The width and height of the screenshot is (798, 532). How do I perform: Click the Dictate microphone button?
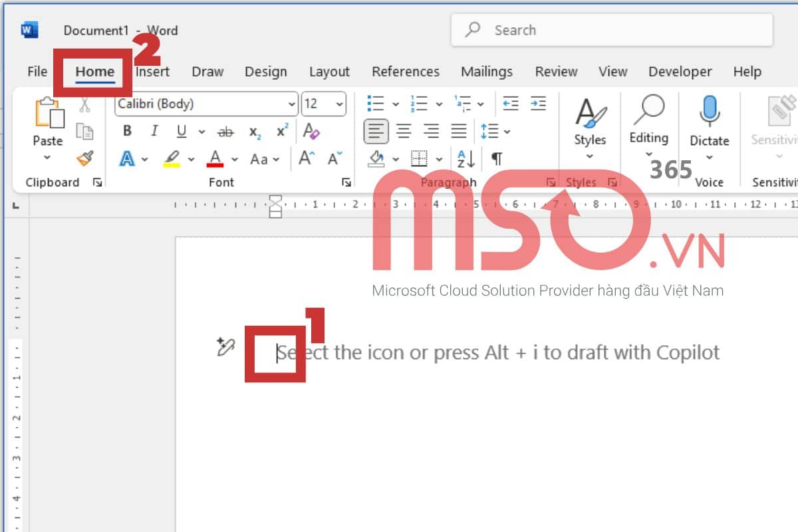tap(710, 130)
